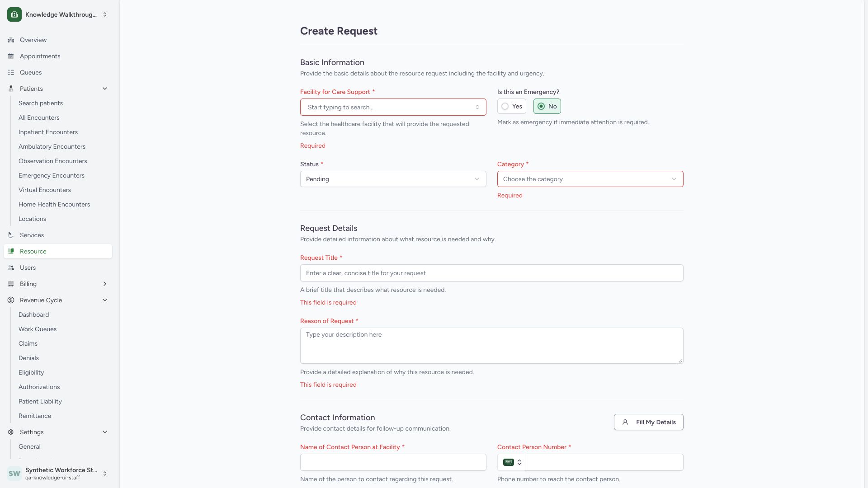Viewport: 868px width, 488px height.
Task: Collapse the Patients menu chevron
Action: pos(105,89)
